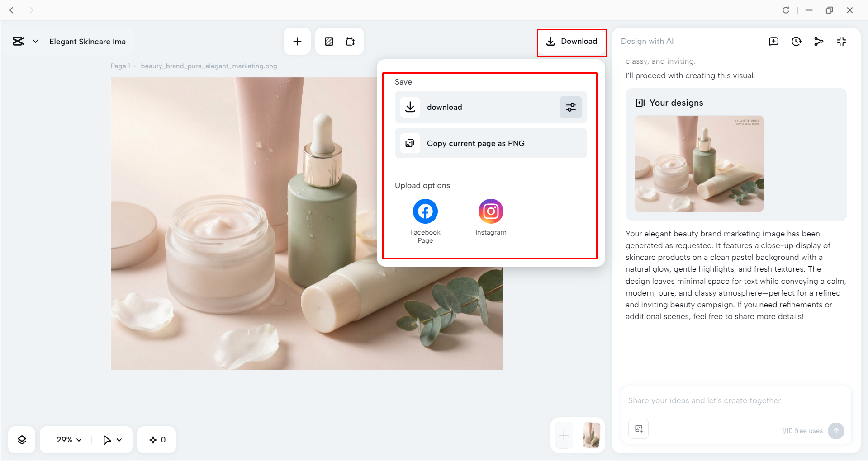The image size is (868, 461).
Task: Click the share nodes icon in AI panel
Action: [819, 42]
